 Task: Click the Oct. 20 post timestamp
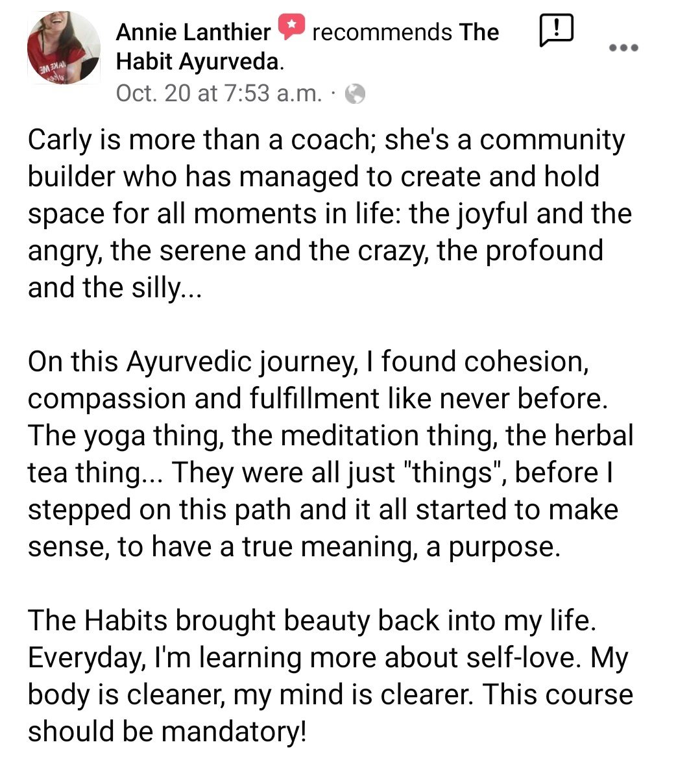click(x=219, y=93)
